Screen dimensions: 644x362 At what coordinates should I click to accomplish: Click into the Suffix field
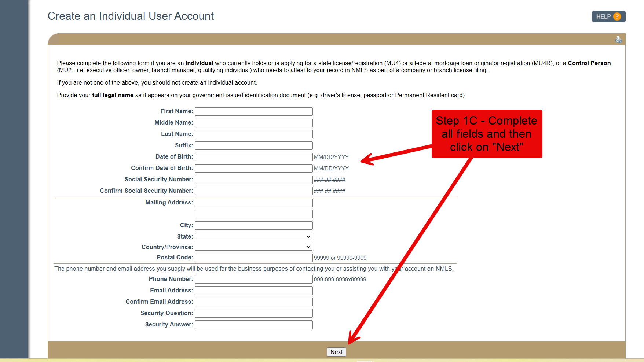[254, 145]
